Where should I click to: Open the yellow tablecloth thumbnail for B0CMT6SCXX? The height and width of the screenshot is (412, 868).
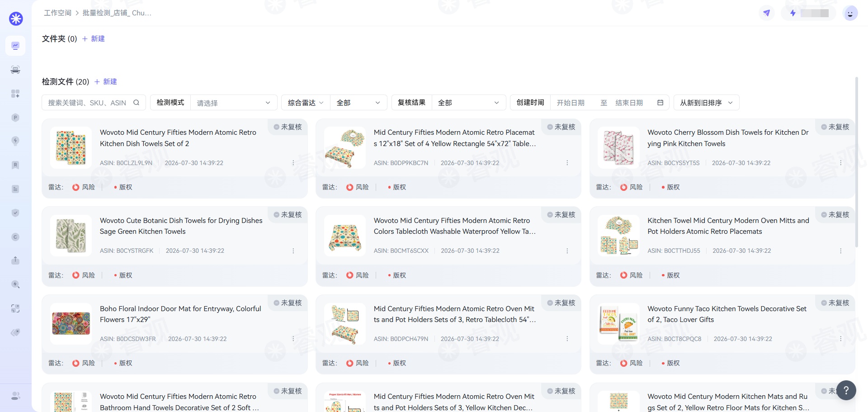[345, 236]
